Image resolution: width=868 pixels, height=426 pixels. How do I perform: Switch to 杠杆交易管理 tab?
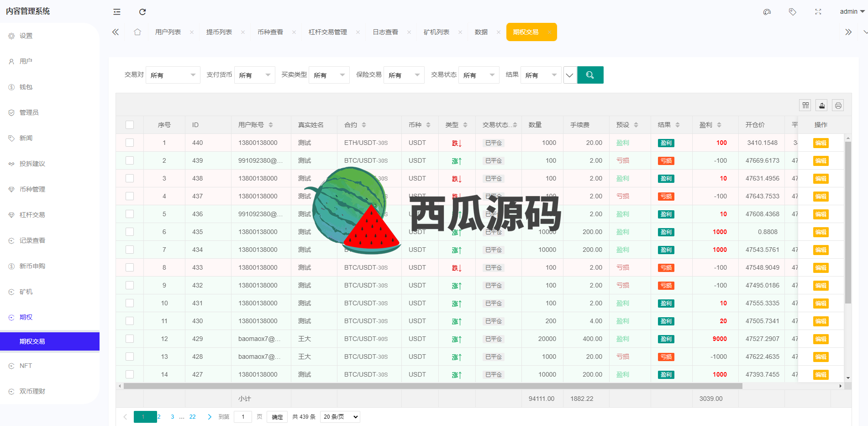328,32
